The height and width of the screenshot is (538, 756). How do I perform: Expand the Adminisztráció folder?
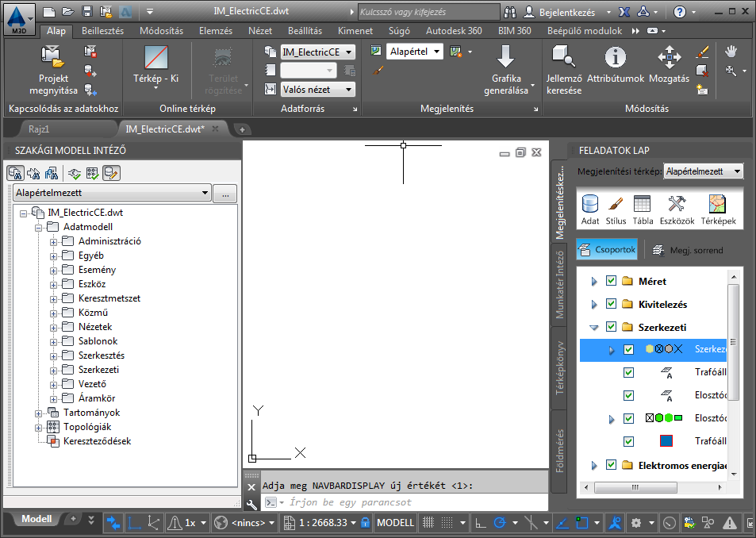[53, 242]
